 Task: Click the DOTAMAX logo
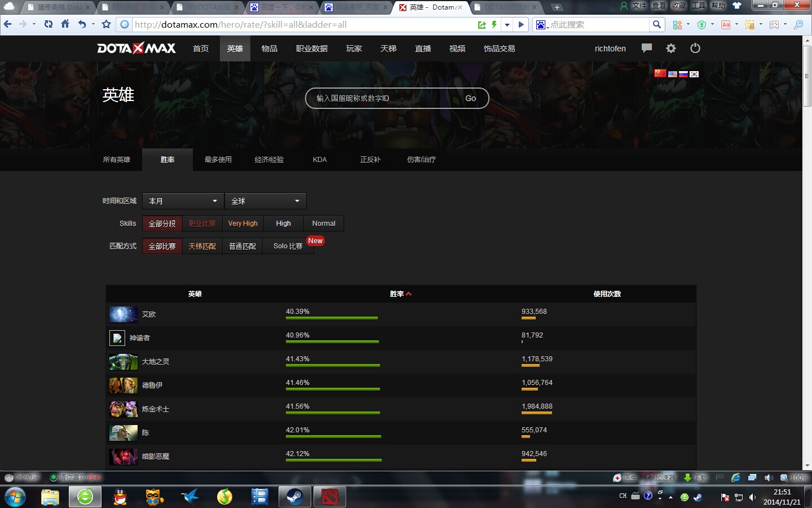[x=136, y=49]
